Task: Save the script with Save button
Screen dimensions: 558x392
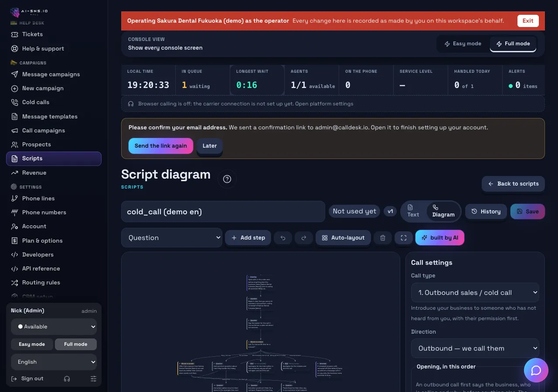Action: pyautogui.click(x=527, y=211)
